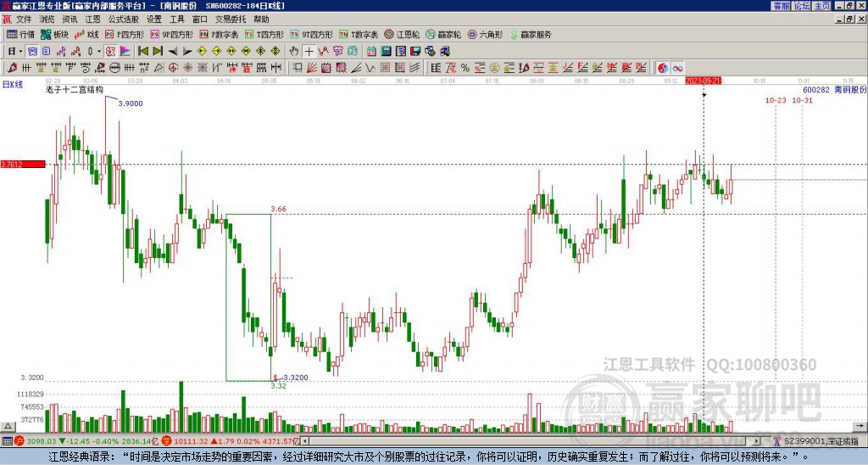Image resolution: width=868 pixels, height=465 pixels.
Task: Click the SZ399001 深证成指 status entry
Action: (816, 441)
